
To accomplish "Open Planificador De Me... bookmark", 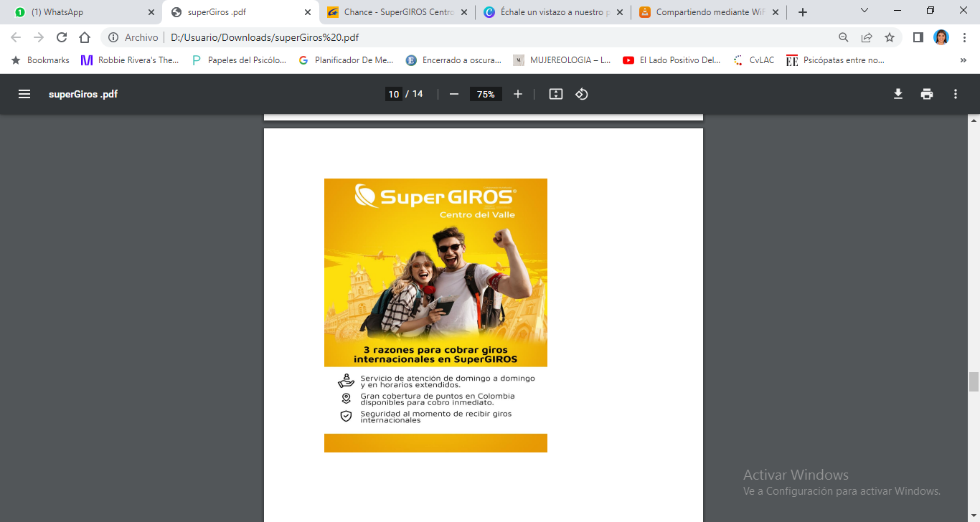I will 346,60.
